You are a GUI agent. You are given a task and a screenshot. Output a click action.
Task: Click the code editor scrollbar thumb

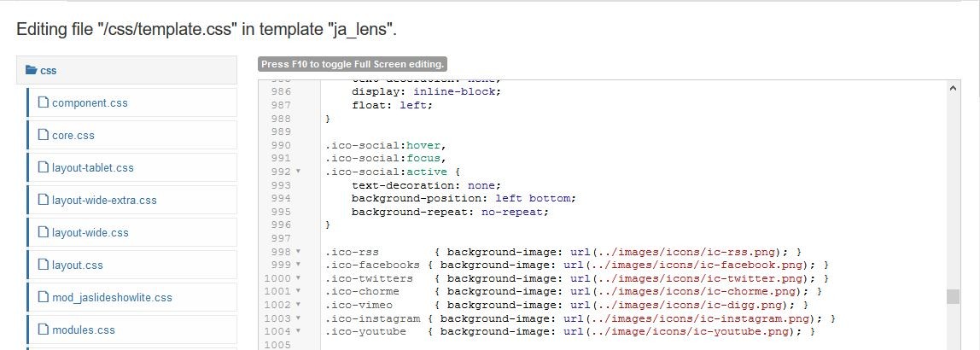pyautogui.click(x=954, y=296)
